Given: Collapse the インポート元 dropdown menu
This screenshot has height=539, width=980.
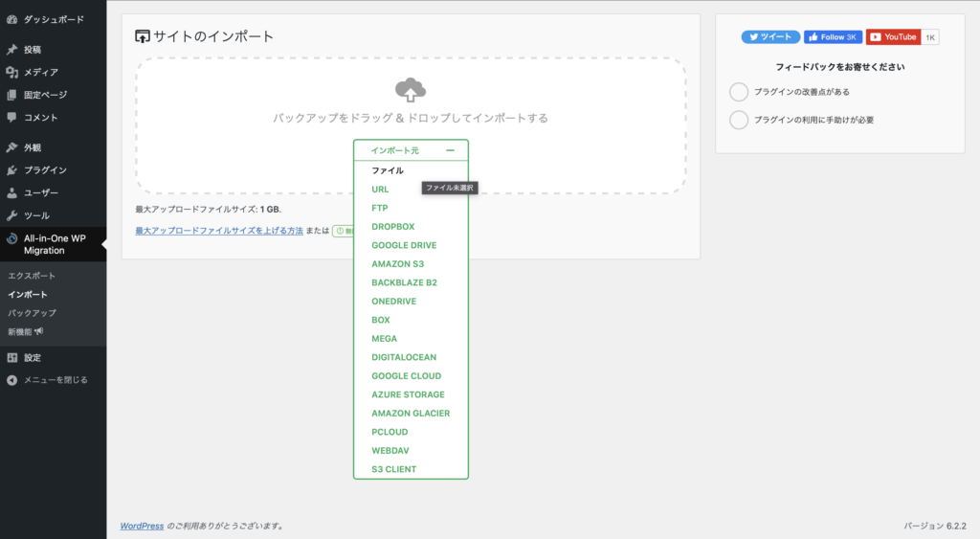Looking at the screenshot, I should click(450, 150).
